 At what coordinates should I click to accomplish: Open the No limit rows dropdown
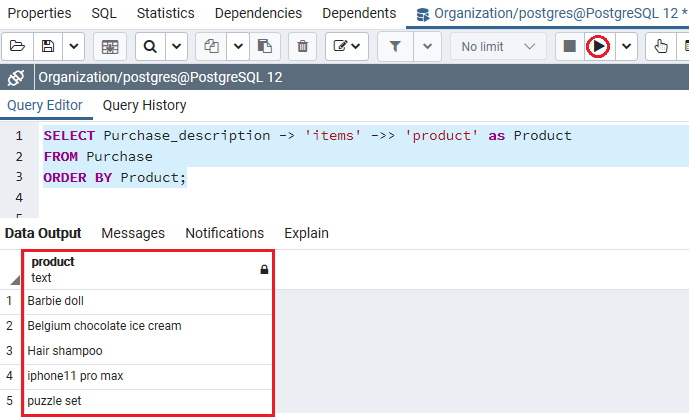click(x=498, y=46)
